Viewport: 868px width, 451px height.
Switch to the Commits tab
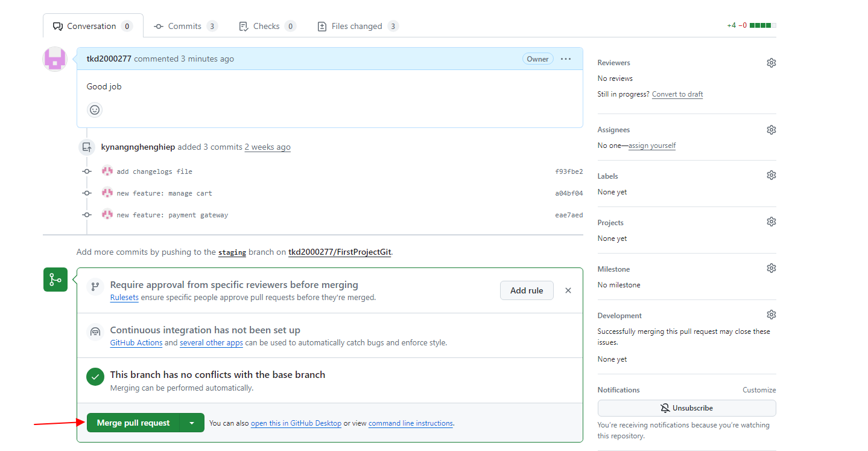pyautogui.click(x=185, y=26)
